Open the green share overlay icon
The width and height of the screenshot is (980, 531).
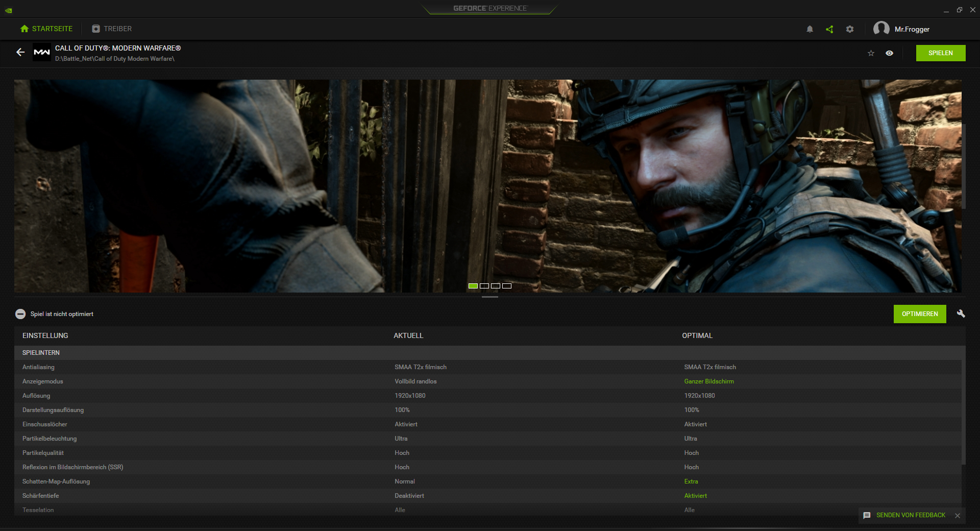[x=829, y=29]
